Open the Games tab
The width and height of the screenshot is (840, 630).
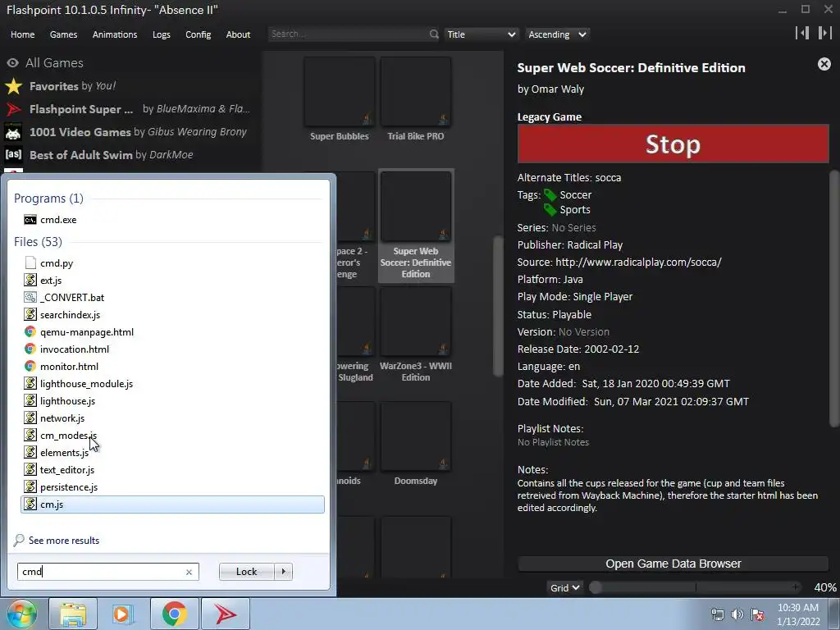point(63,34)
